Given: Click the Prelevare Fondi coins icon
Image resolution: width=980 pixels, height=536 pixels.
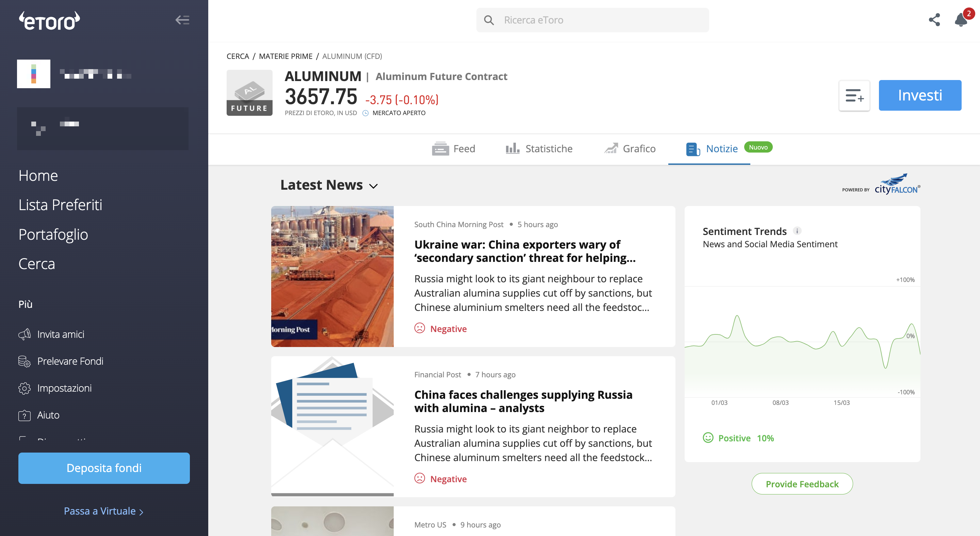Looking at the screenshot, I should tap(24, 361).
